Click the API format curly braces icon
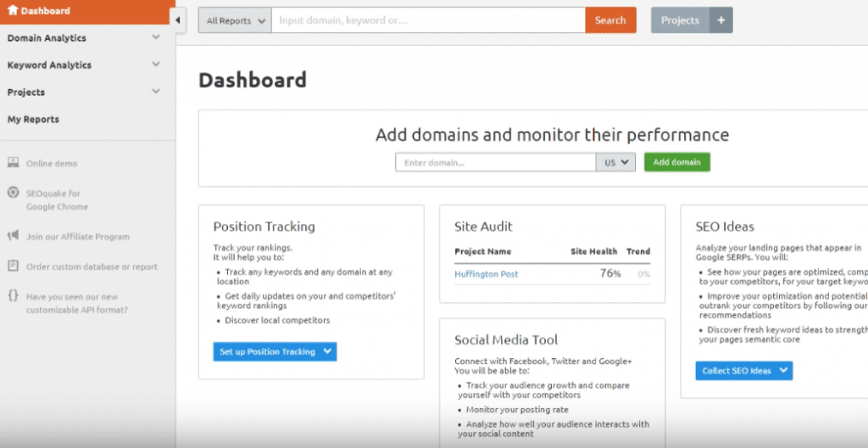The height and width of the screenshot is (448, 868). 13,295
